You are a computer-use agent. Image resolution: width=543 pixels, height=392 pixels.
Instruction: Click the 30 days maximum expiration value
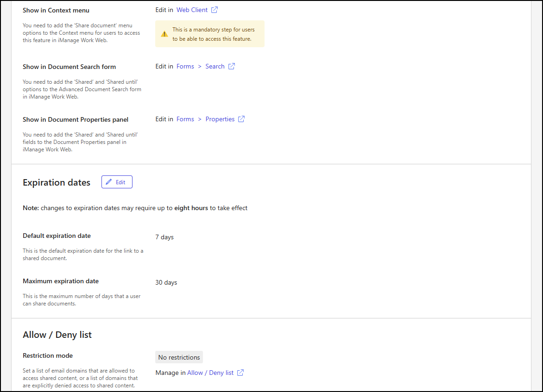coord(166,282)
